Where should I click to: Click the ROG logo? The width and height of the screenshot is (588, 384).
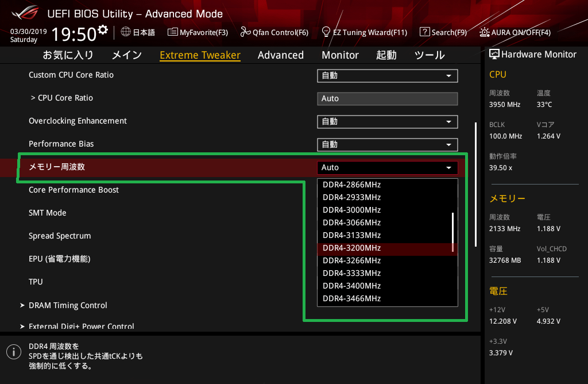tap(25, 13)
